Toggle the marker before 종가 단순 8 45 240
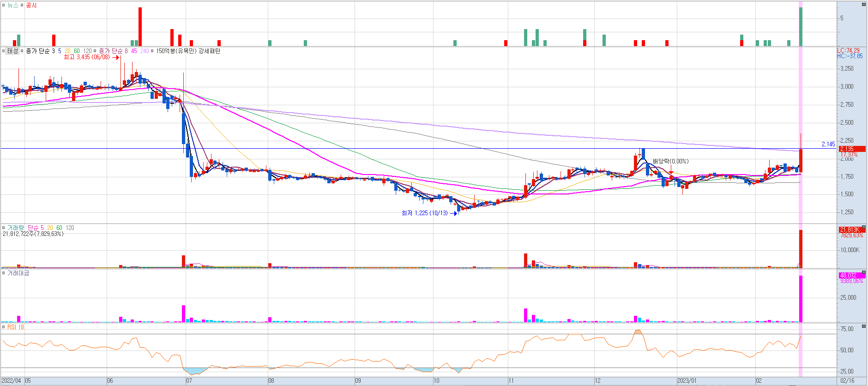Viewport: 868px width, 386px height. [95, 51]
